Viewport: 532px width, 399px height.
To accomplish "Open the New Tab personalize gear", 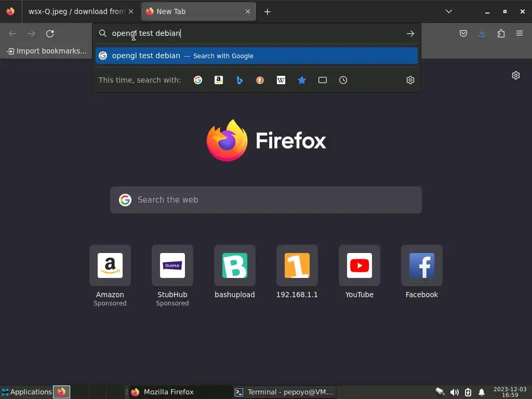I will click(516, 75).
